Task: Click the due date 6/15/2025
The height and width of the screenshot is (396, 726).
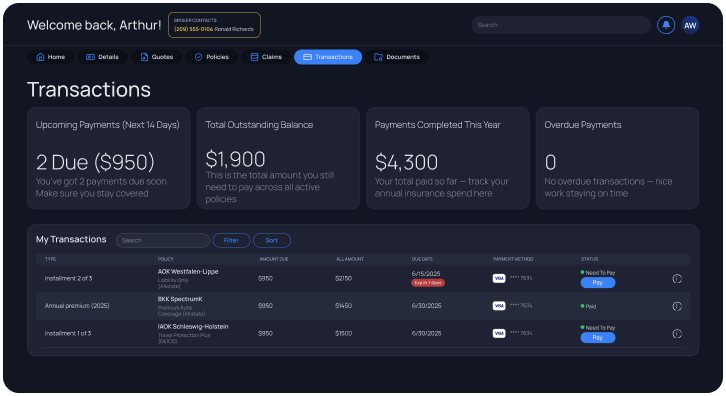Action: [x=426, y=274]
